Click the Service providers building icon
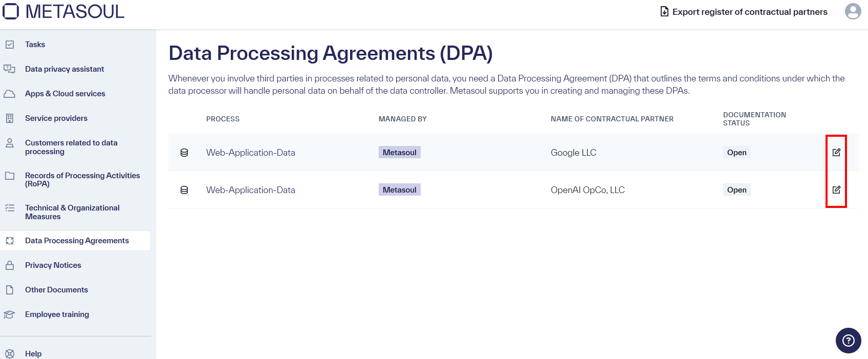Image resolution: width=868 pixels, height=359 pixels. click(10, 118)
